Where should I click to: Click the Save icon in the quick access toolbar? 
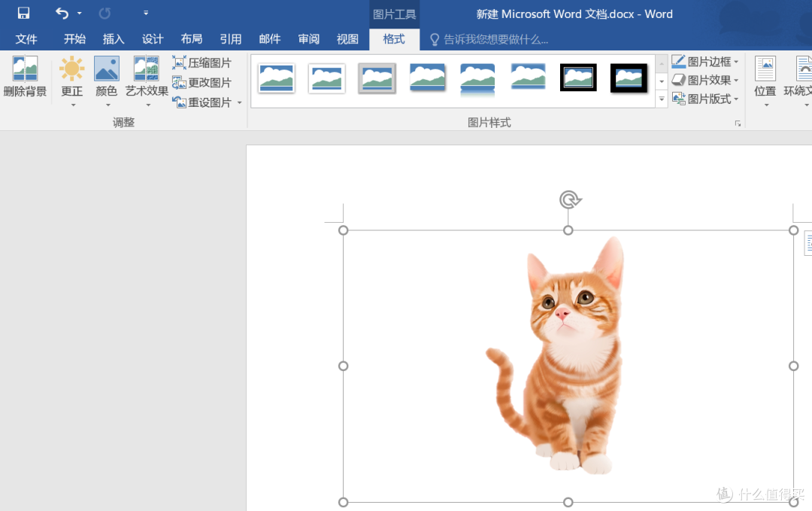pos(23,13)
